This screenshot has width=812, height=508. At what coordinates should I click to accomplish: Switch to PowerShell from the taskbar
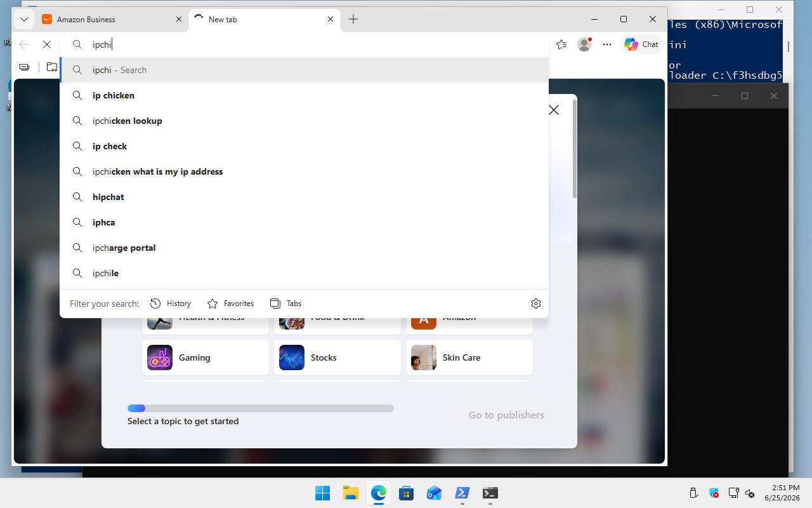(x=462, y=493)
